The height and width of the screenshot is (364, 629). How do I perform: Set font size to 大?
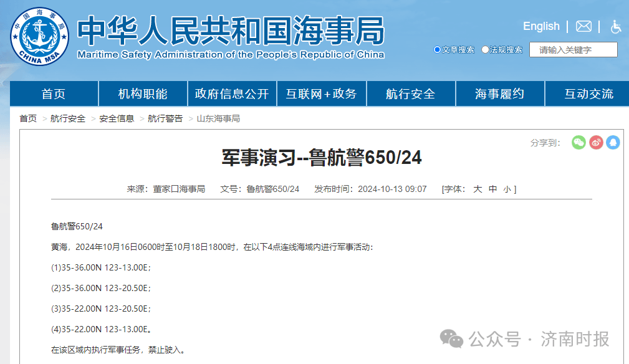point(478,189)
